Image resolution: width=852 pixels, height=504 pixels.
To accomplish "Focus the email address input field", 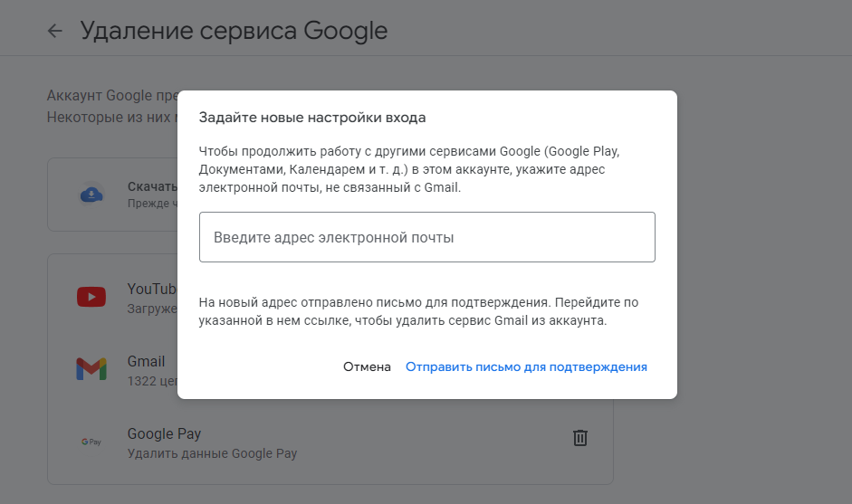I will pyautogui.click(x=426, y=237).
